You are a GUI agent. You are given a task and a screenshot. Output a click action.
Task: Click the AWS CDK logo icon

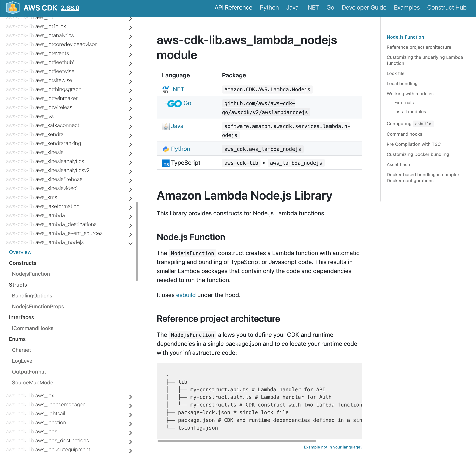(x=13, y=7)
